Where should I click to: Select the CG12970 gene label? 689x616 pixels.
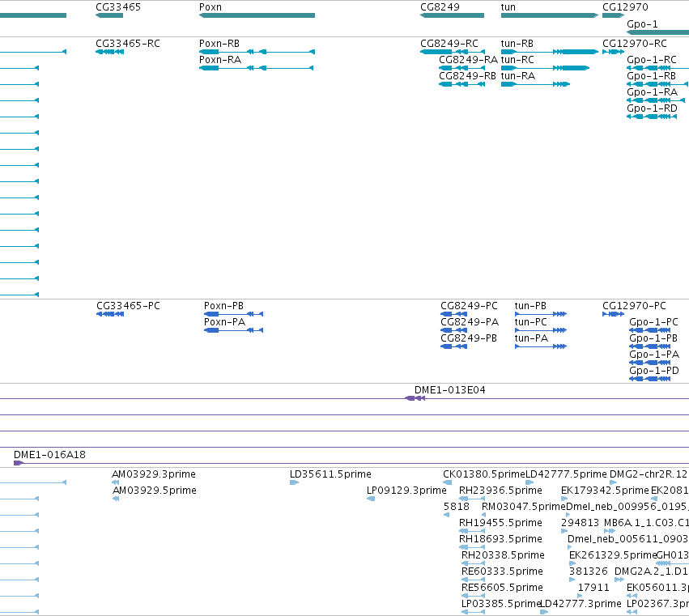625,7
